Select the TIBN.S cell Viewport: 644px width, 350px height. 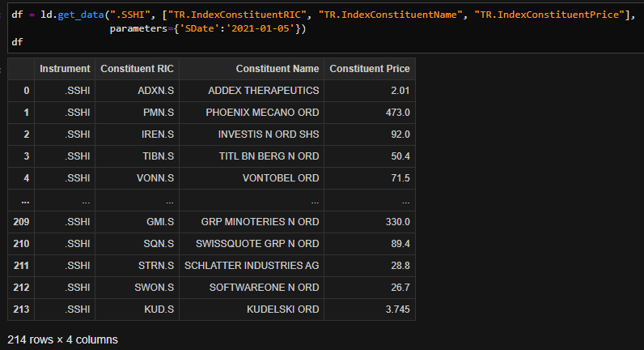pos(138,156)
